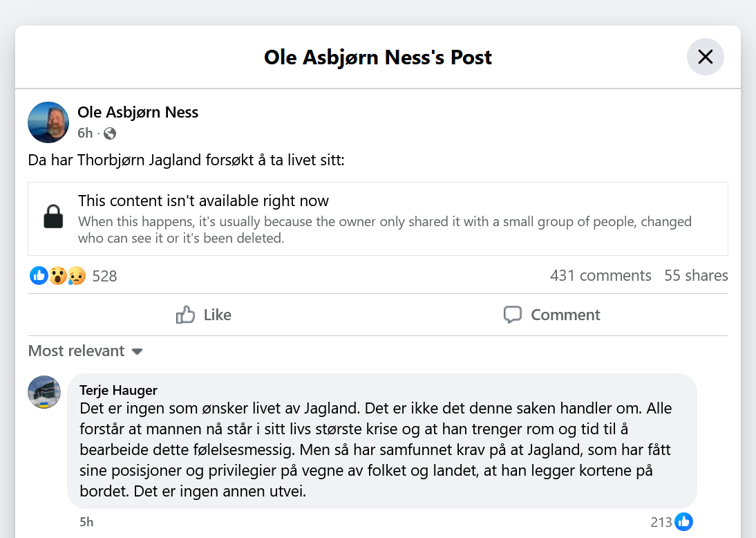Open Ole Asbjørn Ness's profile picture

[48, 122]
